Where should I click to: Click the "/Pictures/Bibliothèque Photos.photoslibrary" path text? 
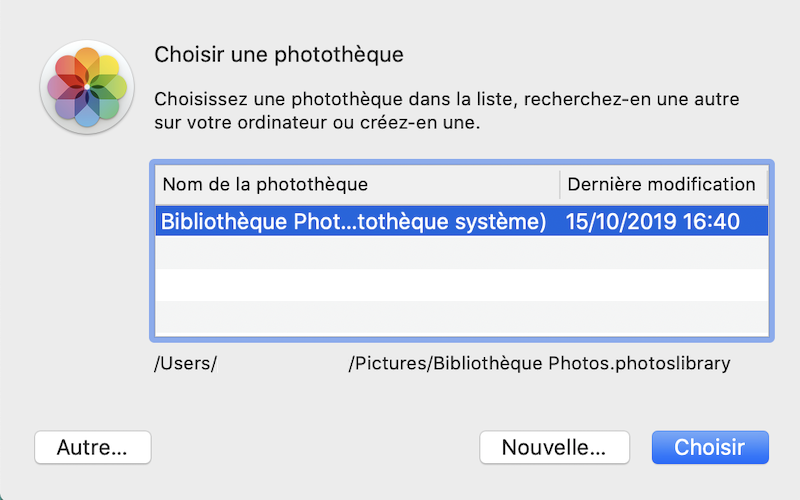click(539, 363)
